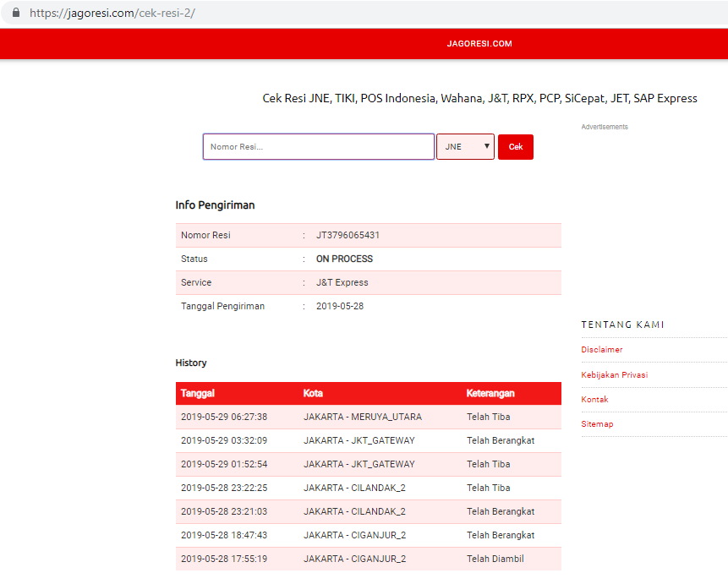Open the Kebijakan Privasi link

[x=614, y=374]
